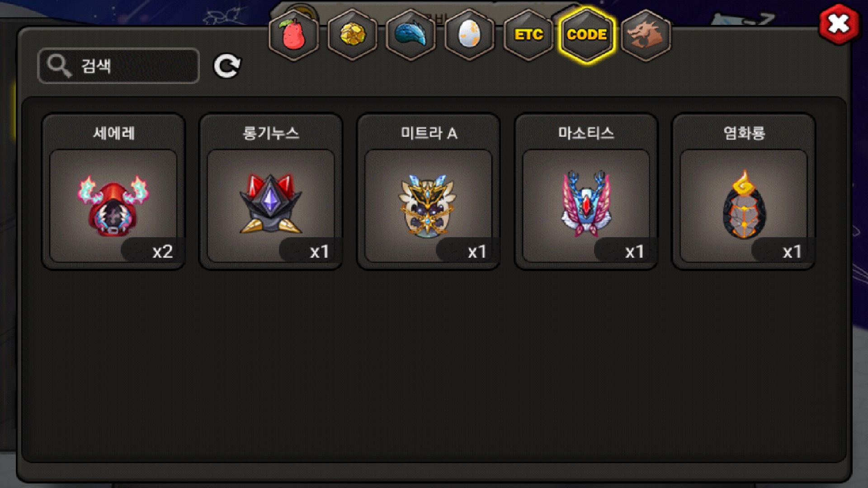Switch to the ETC tab
Screen dimensions: 868x488
tap(528, 35)
